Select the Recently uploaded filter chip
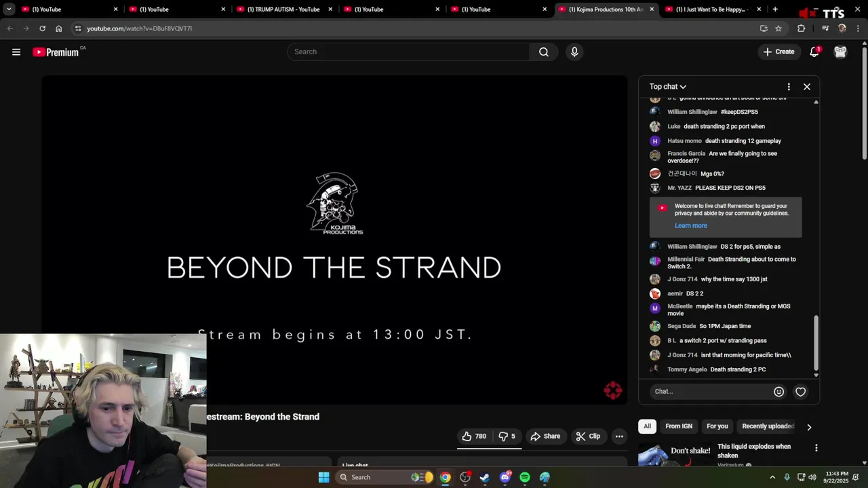Viewport: 868px width, 488px height. (x=768, y=426)
